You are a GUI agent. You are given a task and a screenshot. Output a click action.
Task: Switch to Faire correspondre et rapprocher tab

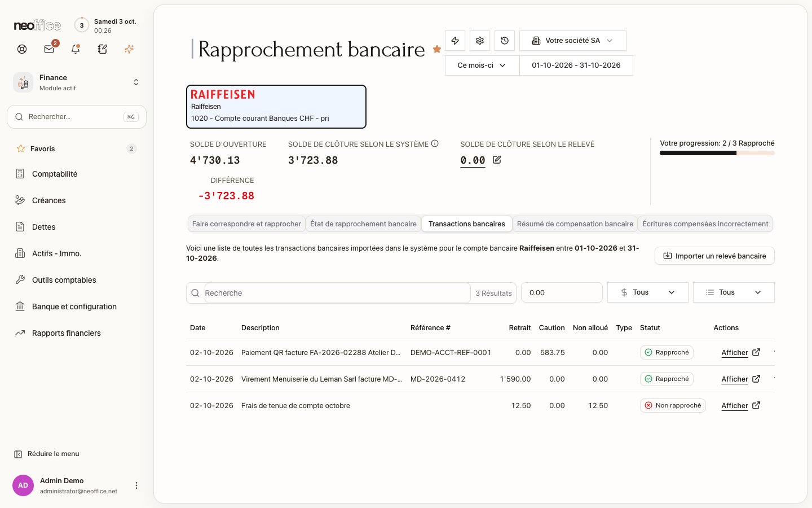246,224
